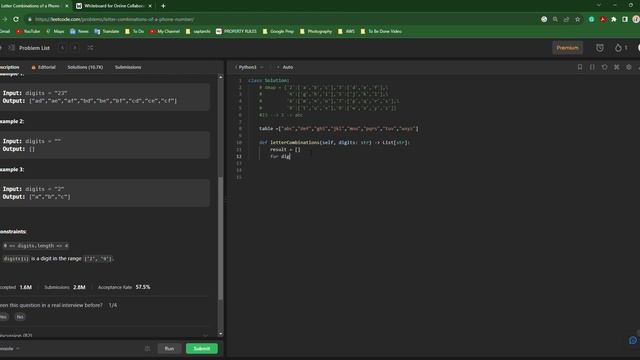Answer Yes to interview question
Screen dimensions: 640x360
(4, 317)
